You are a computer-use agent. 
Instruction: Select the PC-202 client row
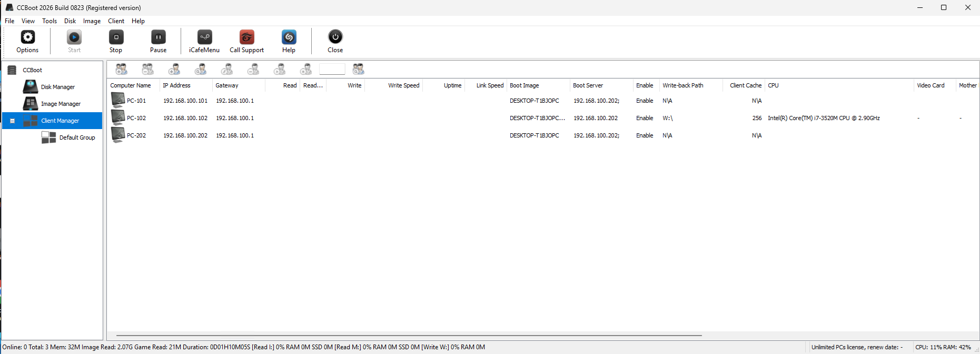(x=542, y=135)
